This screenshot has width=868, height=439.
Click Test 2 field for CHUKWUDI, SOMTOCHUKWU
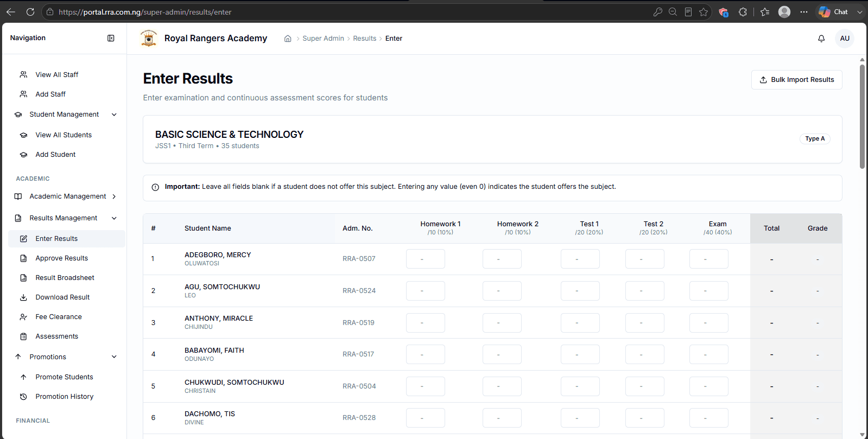644,386
